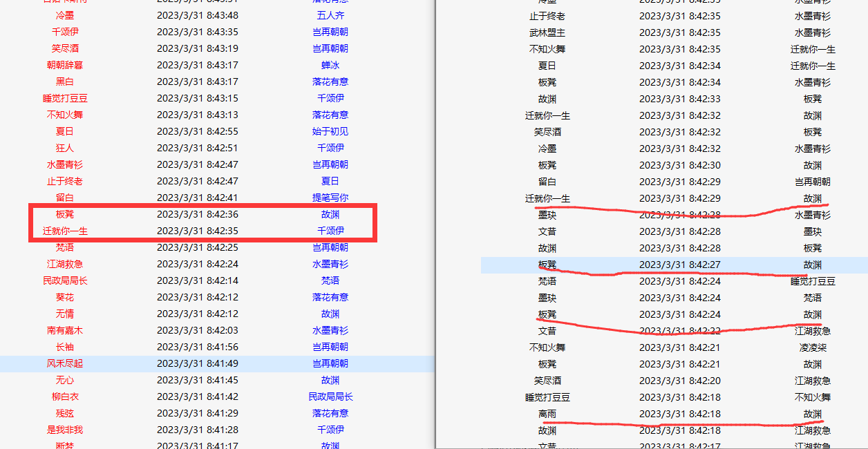Click the timestamp 2023/3/31 8:43:35
Screen dimensions: 868x449
click(198, 32)
